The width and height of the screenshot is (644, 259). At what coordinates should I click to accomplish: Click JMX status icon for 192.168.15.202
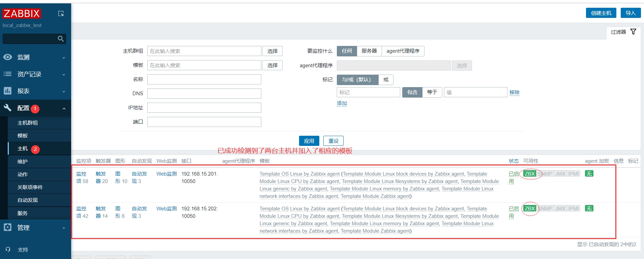[560, 208]
